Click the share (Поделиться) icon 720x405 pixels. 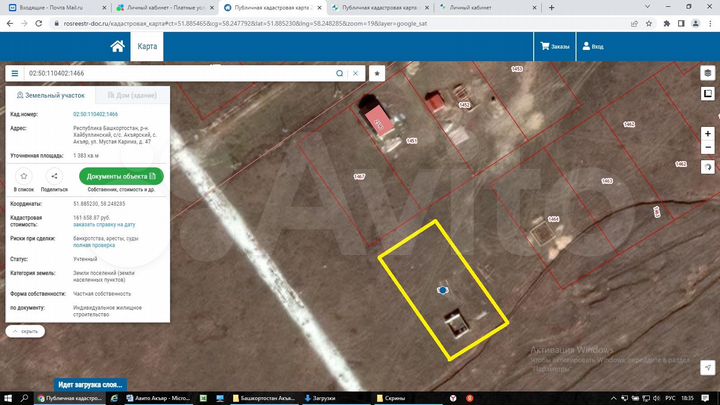click(54, 176)
